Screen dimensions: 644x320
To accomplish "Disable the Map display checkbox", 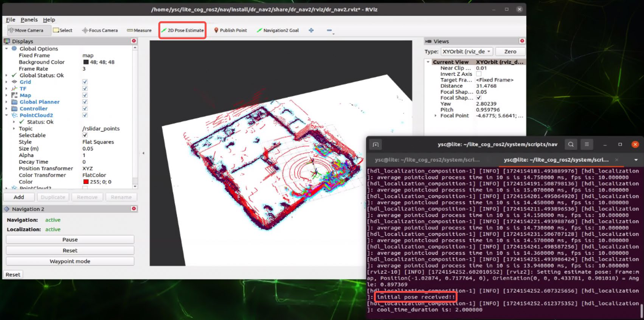I will click(x=85, y=95).
